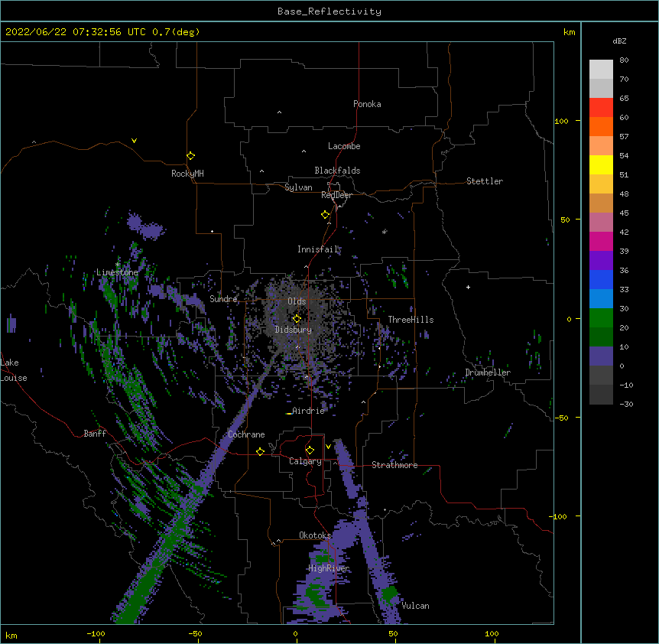659x644 pixels.
Task: Click the Drumheller label
Action: [488, 372]
